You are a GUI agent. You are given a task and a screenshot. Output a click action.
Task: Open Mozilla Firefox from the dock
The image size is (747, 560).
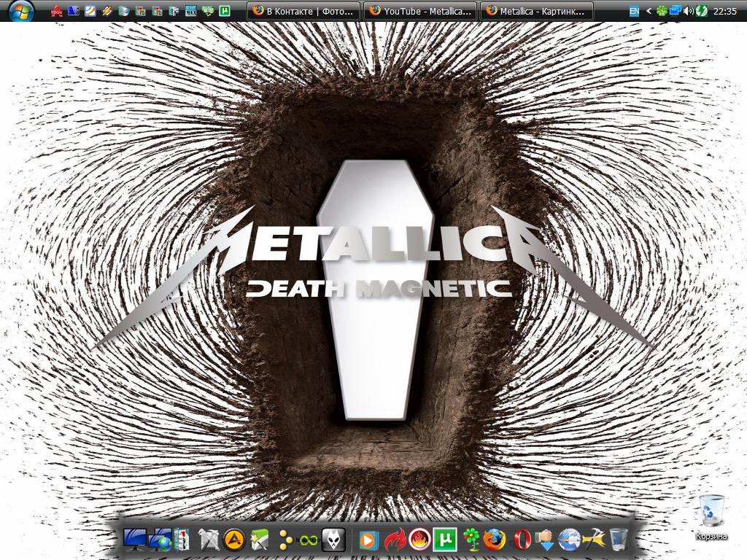pos(495,540)
